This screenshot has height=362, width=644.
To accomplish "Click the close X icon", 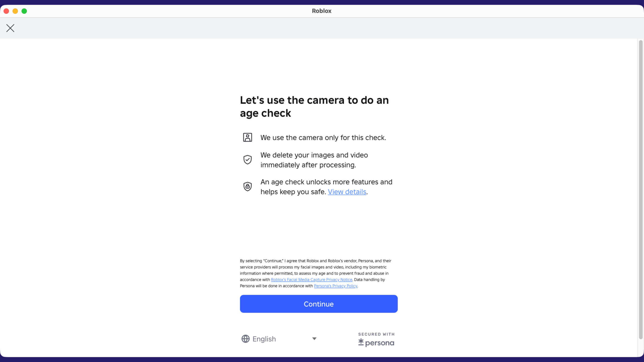I will click(x=10, y=28).
